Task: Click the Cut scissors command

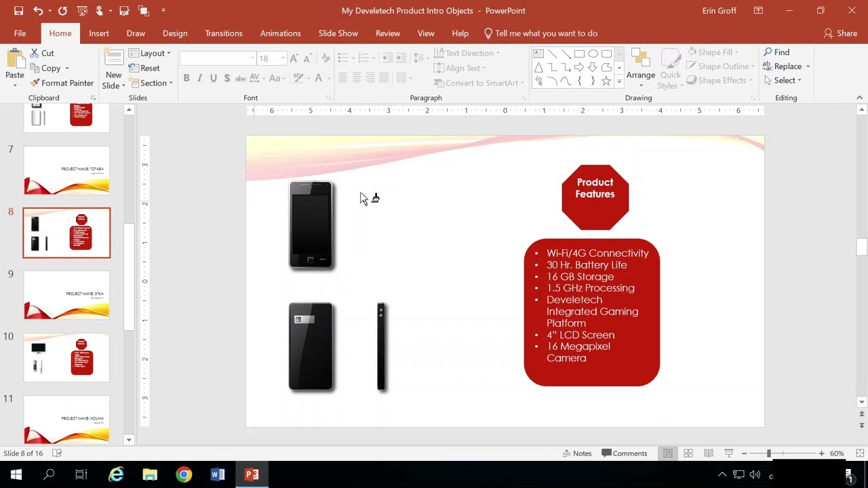Action: click(x=42, y=53)
